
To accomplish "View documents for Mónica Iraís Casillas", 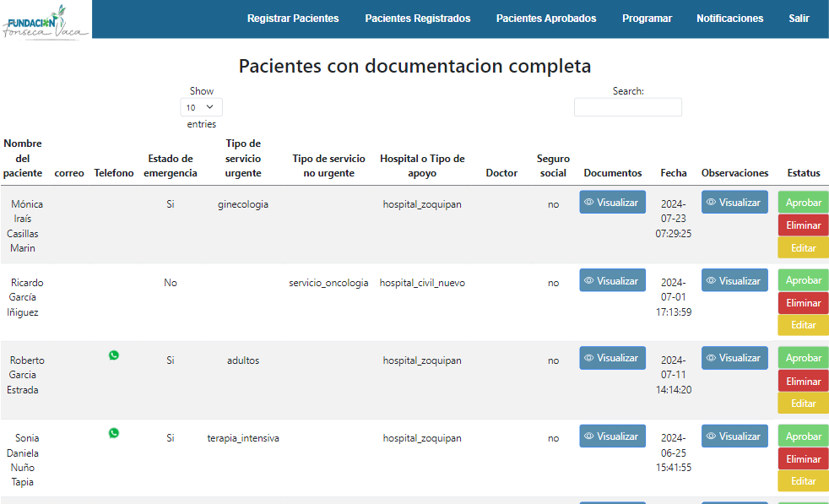I will [x=612, y=203].
